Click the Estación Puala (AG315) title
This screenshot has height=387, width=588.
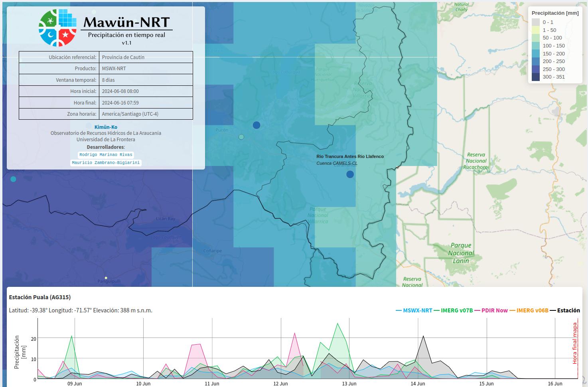coord(40,297)
